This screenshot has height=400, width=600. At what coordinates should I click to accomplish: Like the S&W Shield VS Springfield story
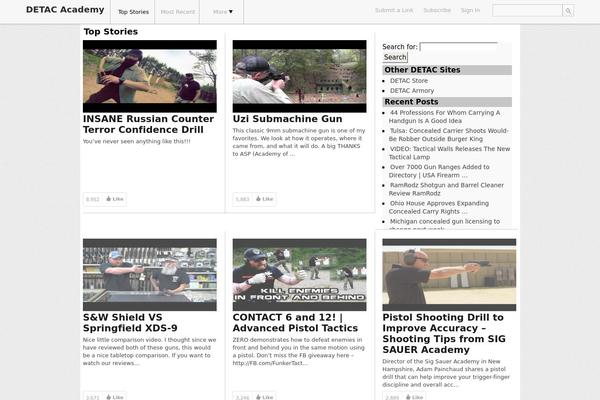pos(115,397)
